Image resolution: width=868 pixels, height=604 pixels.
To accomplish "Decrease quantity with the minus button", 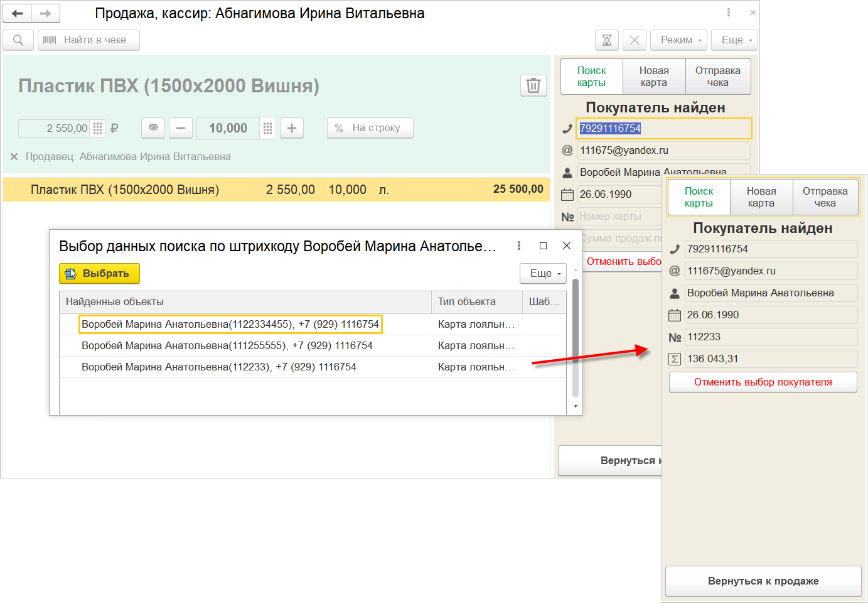I will coord(180,128).
